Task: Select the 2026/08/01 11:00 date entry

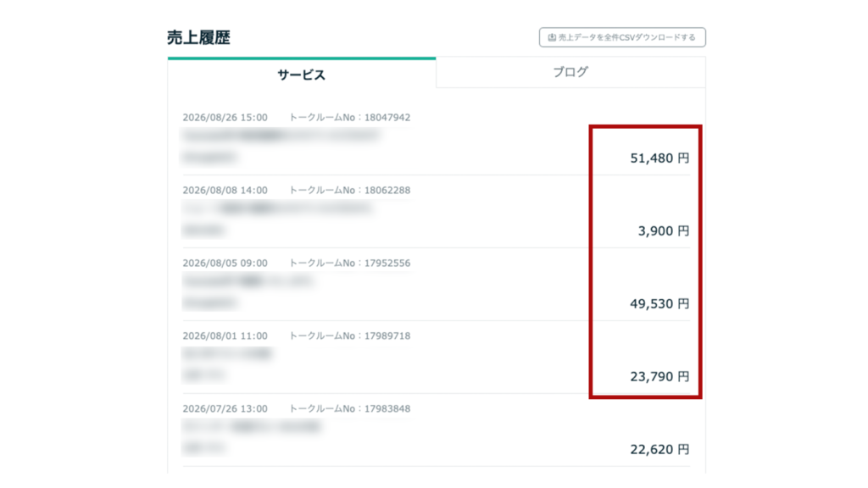Action: pos(225,335)
